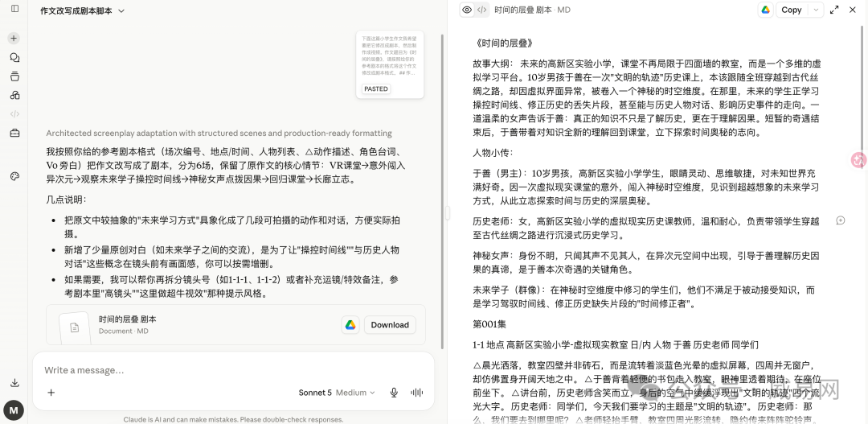Screen dimensions: 868x424
Task: Open the briefcase icon in sidebar
Action: coord(15,133)
